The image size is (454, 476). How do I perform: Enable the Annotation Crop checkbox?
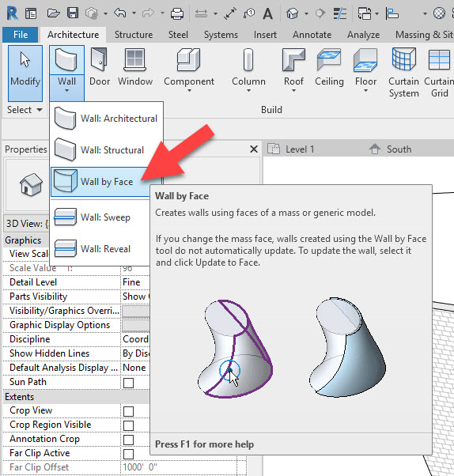click(128, 440)
